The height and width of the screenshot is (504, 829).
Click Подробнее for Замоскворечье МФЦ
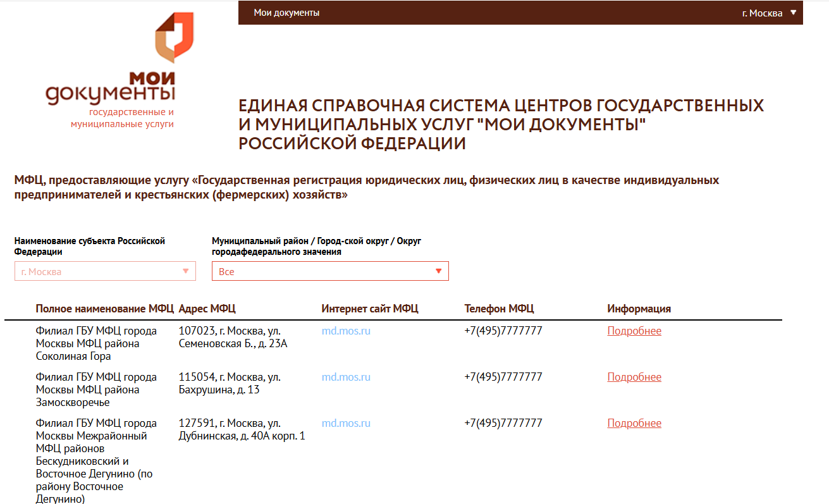click(634, 377)
